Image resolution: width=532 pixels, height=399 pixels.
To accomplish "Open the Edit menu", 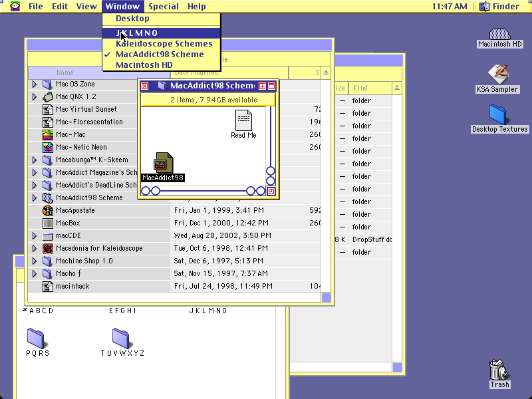I will [x=60, y=7].
